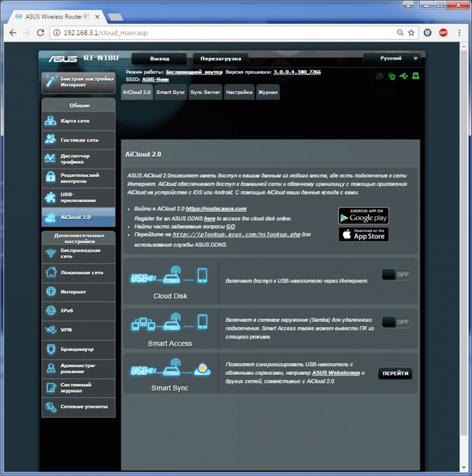Click firmware version 3.0.0.4.380_7266 link

coord(297,72)
